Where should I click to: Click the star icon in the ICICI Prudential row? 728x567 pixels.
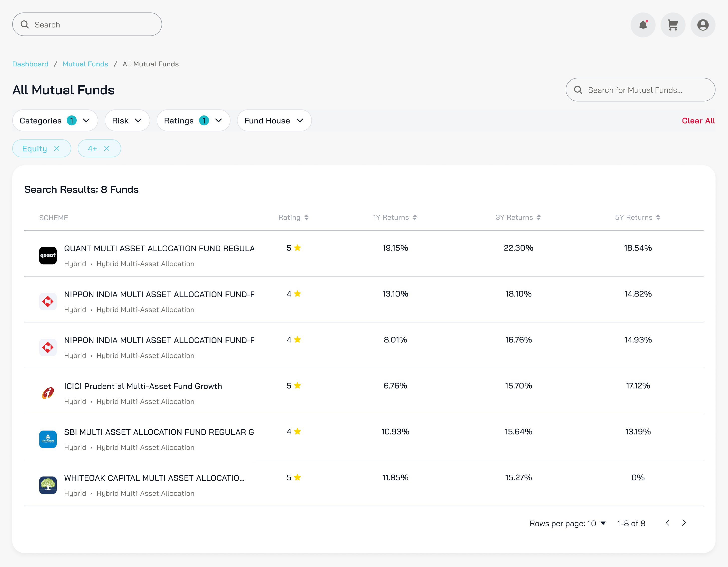[298, 385]
